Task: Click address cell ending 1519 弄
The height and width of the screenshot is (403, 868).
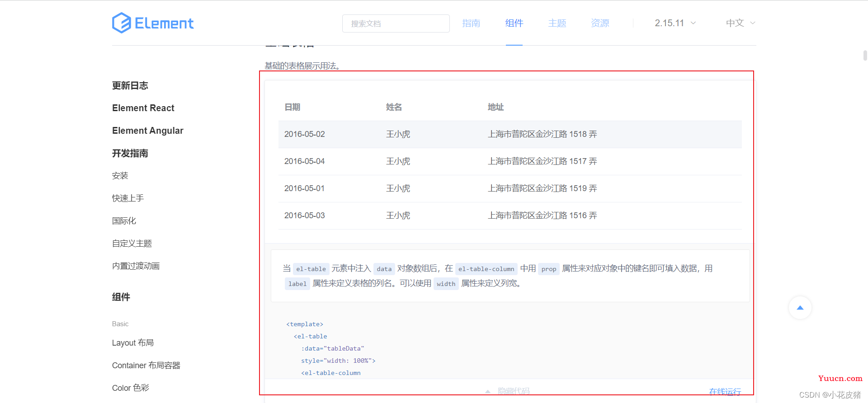Action: tap(542, 188)
